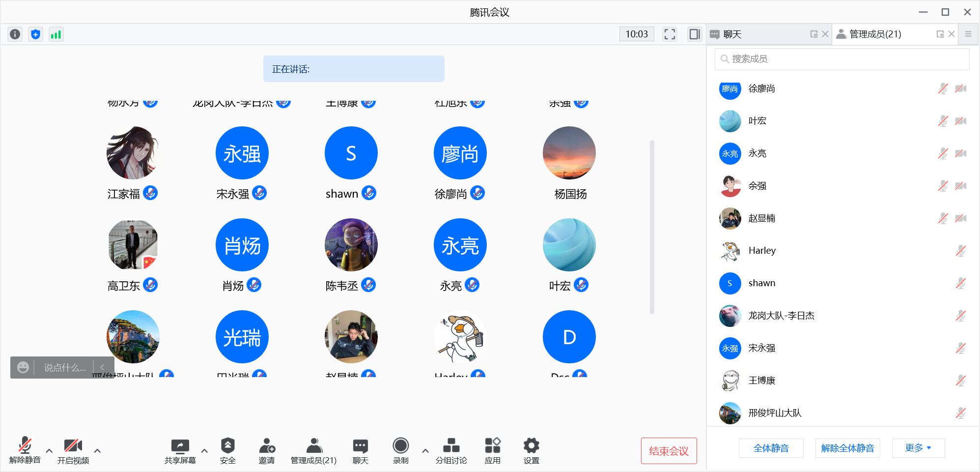
Task: Show network signal status icon
Action: [56, 34]
